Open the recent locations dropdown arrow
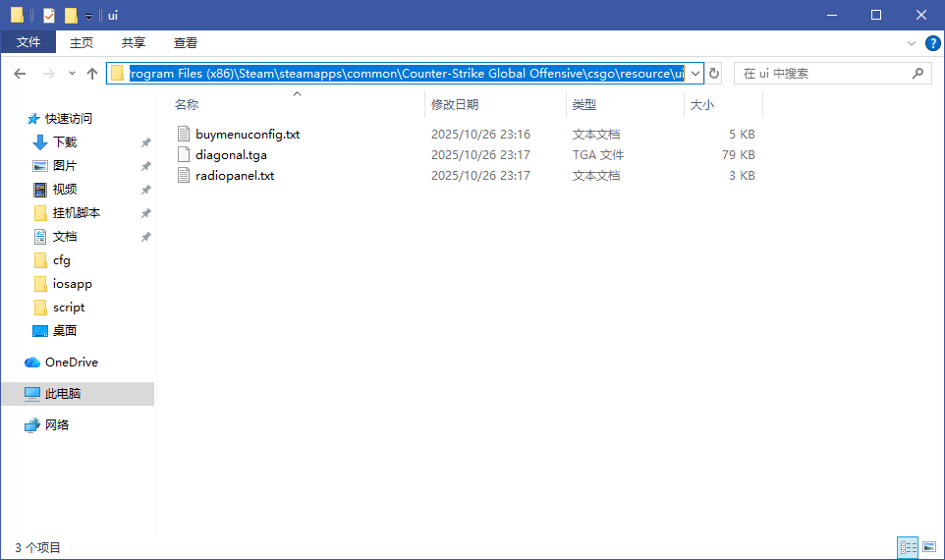Image resolution: width=945 pixels, height=560 pixels. (x=72, y=74)
